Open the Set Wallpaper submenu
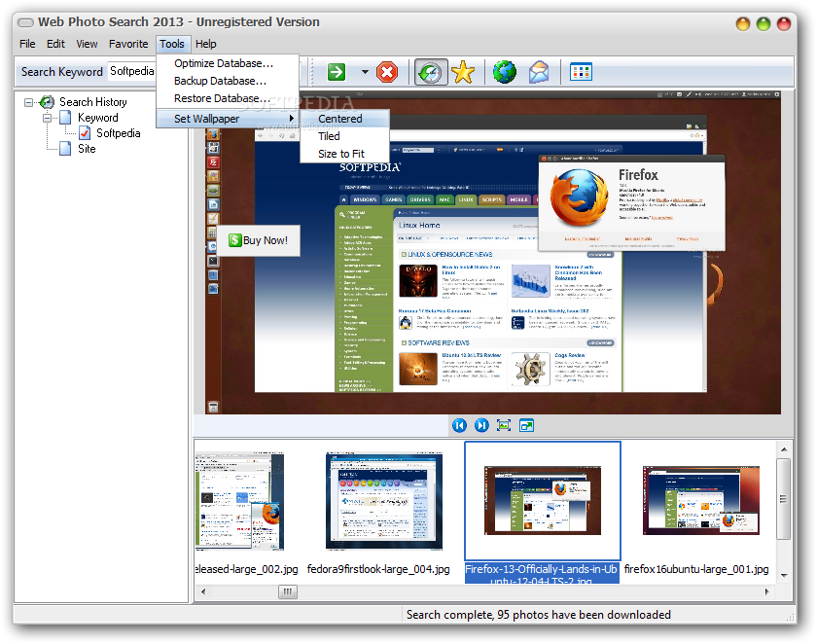 point(228,119)
